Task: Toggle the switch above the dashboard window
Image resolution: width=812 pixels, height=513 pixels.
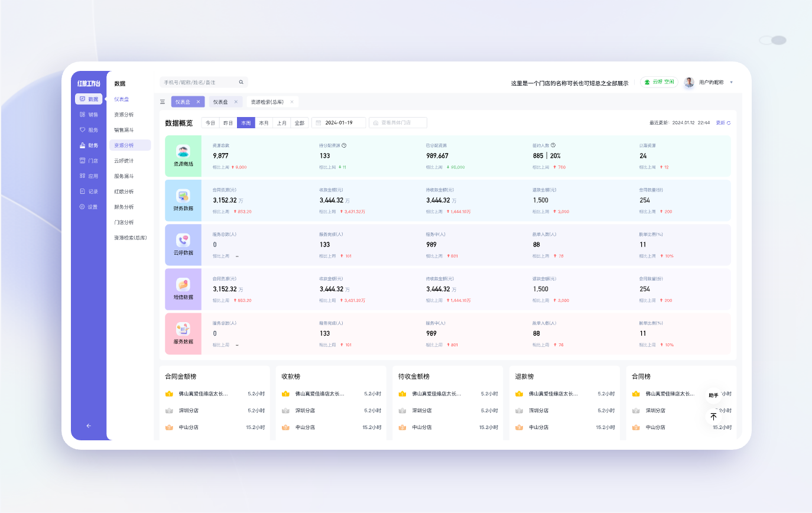Action: (x=773, y=40)
